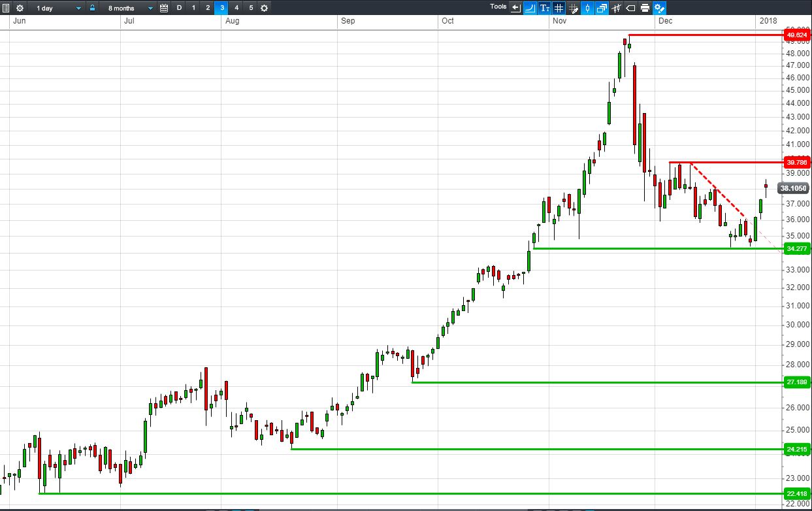The width and height of the screenshot is (812, 511).
Task: Select the D layout preset
Action: click(x=179, y=8)
